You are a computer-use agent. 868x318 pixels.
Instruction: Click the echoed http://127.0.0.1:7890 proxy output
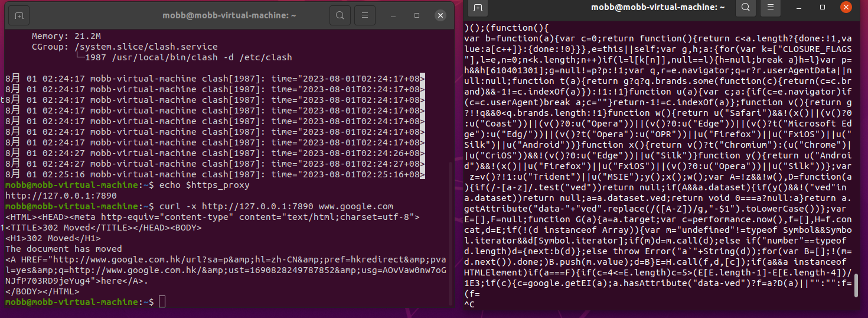click(52, 196)
